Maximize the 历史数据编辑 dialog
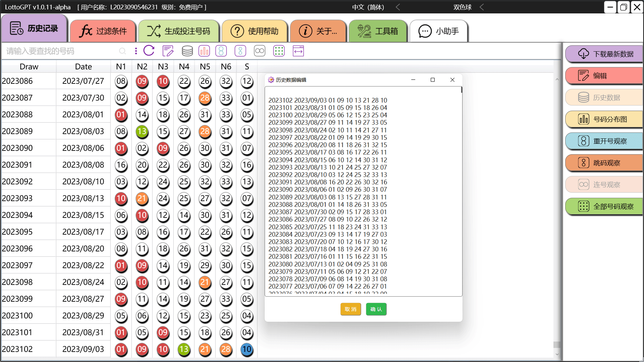This screenshot has height=362, width=644. point(433,80)
